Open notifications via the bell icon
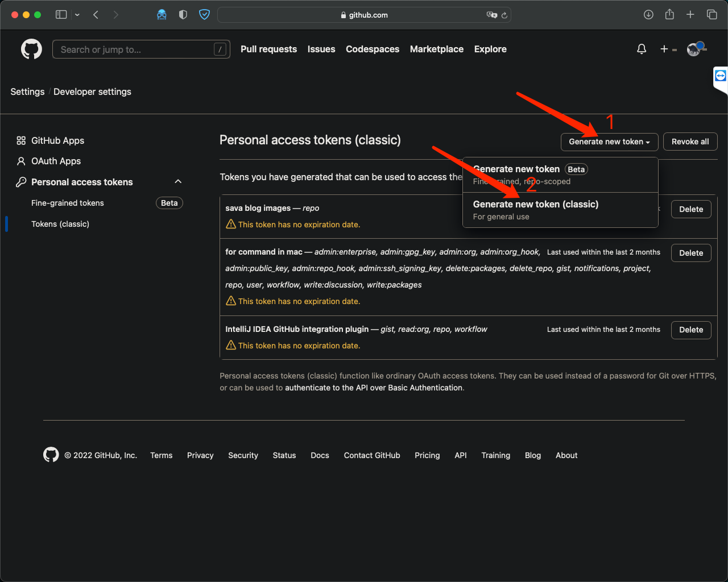728x582 pixels. pos(642,49)
